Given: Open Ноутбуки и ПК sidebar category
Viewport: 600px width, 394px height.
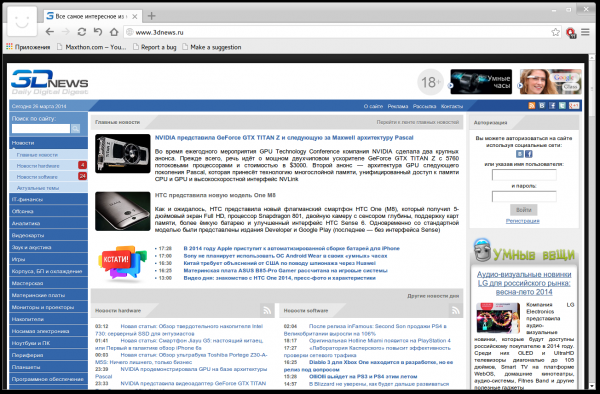Looking at the screenshot, I should 48,343.
